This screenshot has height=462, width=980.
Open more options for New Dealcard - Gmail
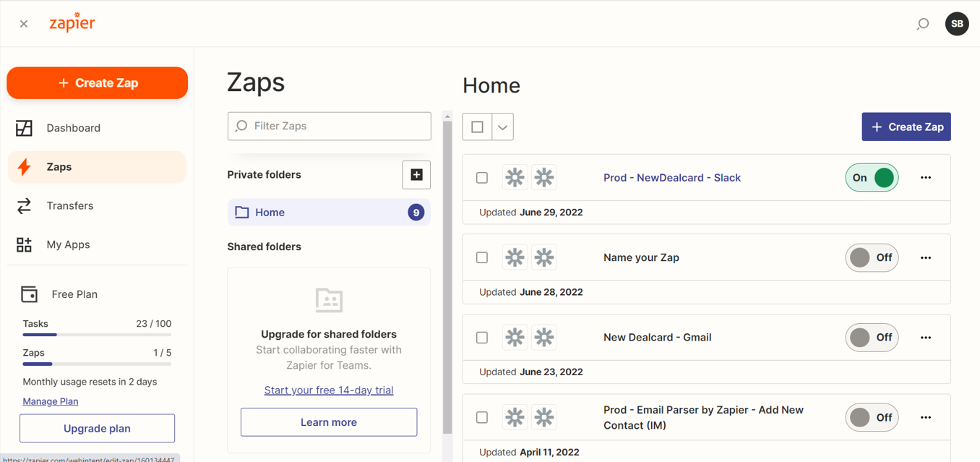pos(926,338)
